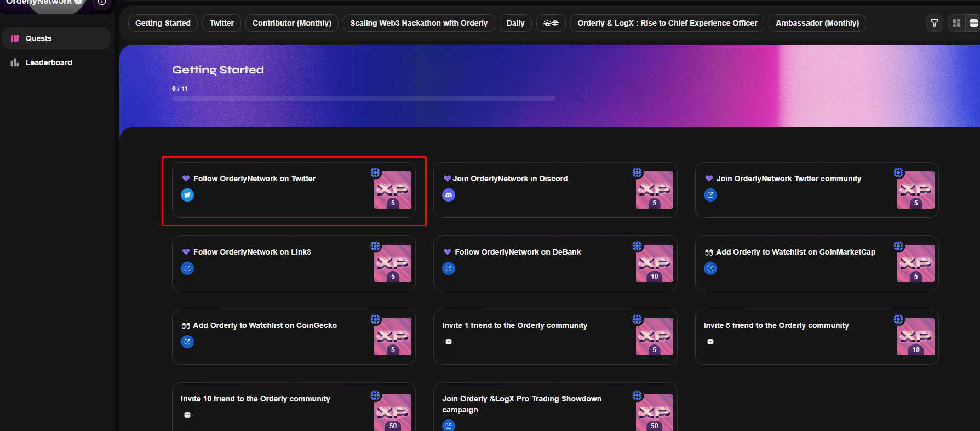Screen dimensions: 980x431
Task: Click link icon under Follow OrderlyNetwork on DeBank
Action: click(x=449, y=268)
